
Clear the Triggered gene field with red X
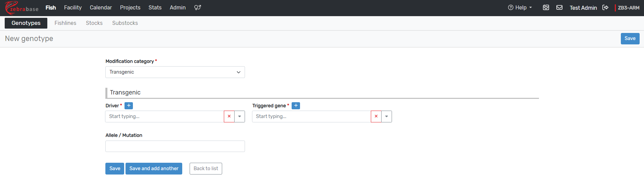click(376, 116)
